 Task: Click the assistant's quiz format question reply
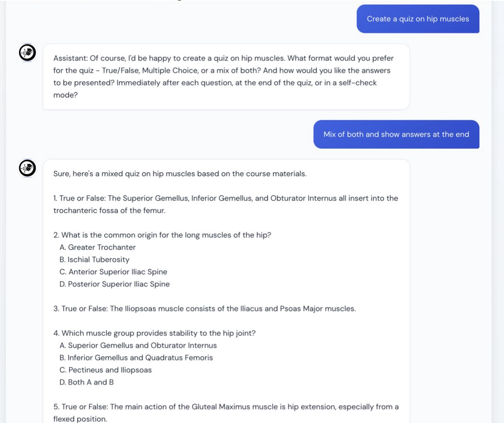226,76
